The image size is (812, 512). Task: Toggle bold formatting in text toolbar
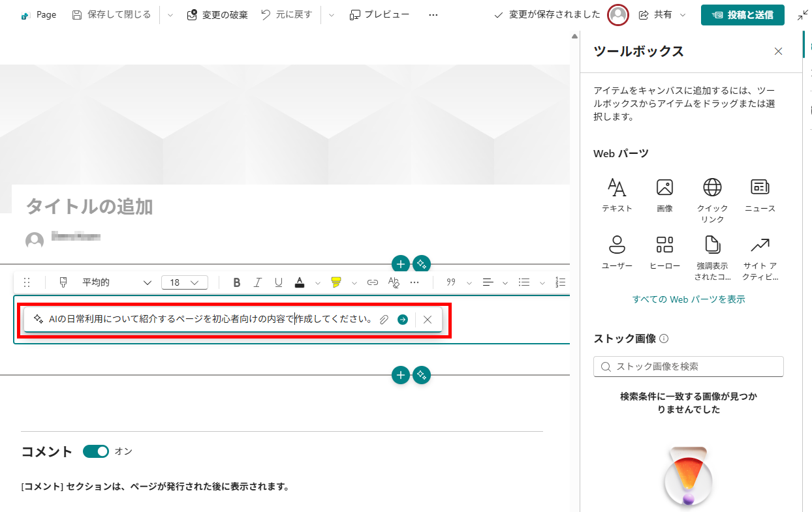point(237,282)
